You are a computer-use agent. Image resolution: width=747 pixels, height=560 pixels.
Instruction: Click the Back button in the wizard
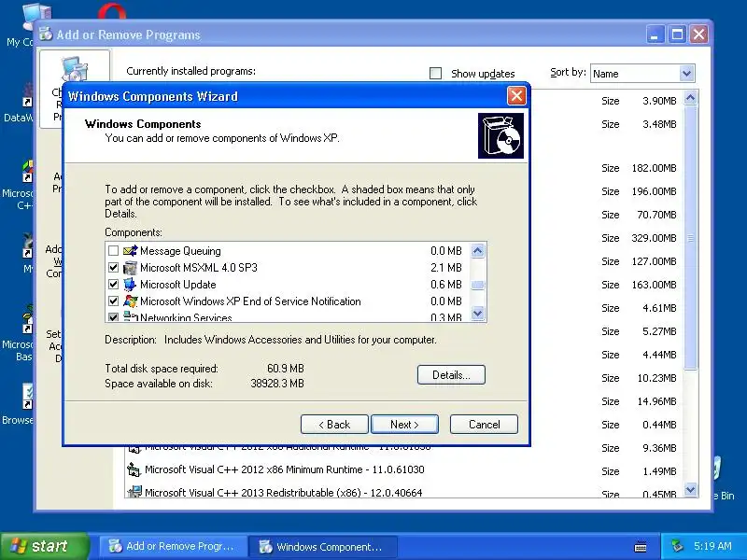tap(334, 425)
